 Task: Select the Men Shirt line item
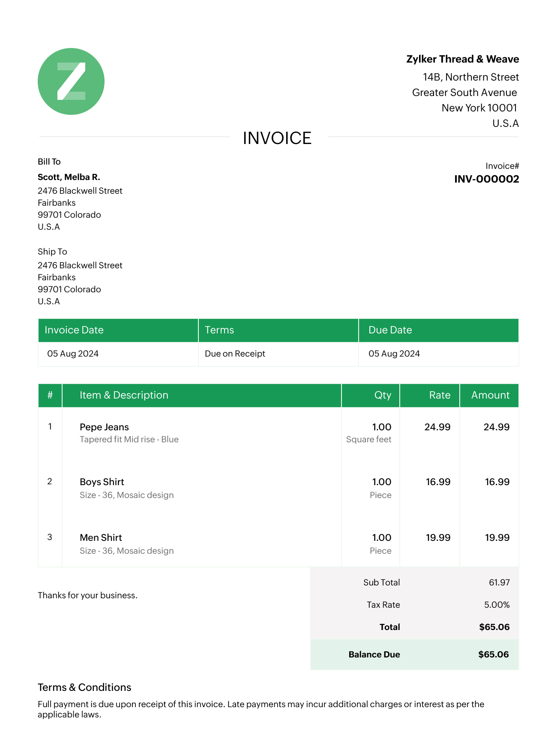101,537
